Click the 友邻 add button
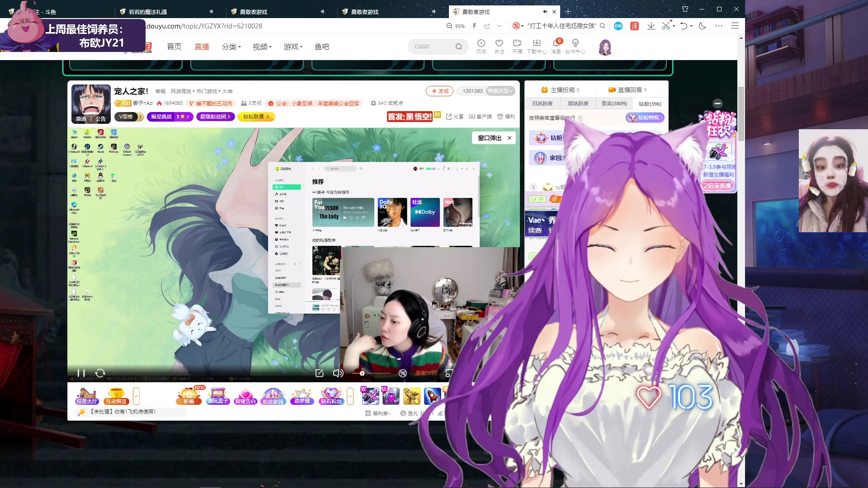This screenshot has width=868, height=488. click(x=439, y=91)
